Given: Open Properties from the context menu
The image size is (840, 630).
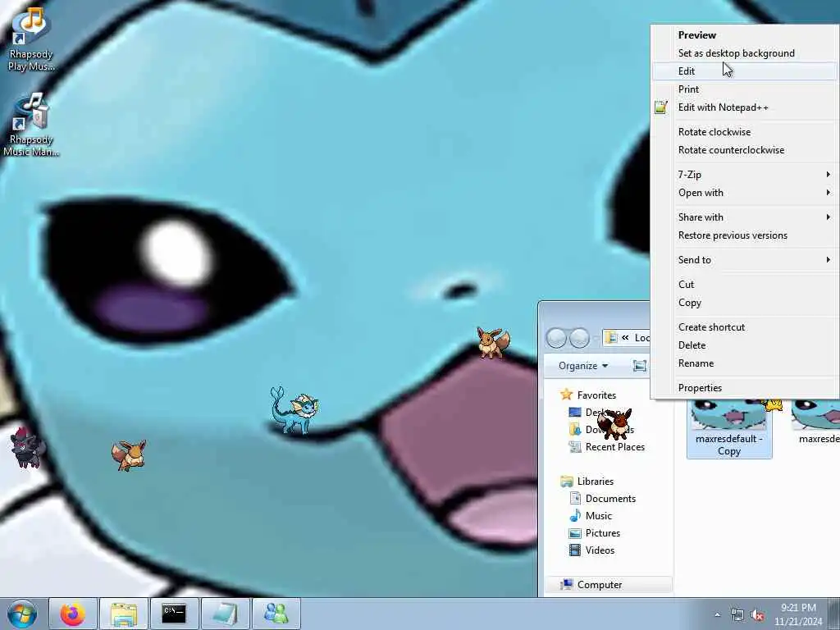Looking at the screenshot, I should click(x=745, y=388).
